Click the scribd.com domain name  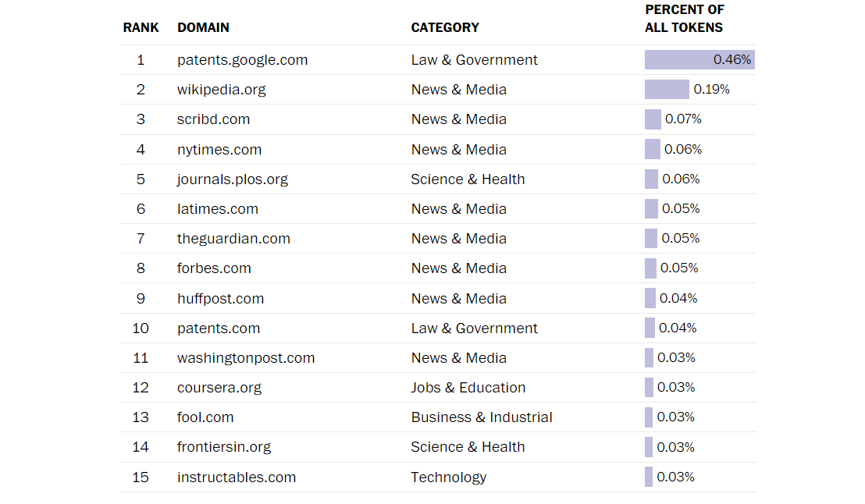(x=213, y=119)
